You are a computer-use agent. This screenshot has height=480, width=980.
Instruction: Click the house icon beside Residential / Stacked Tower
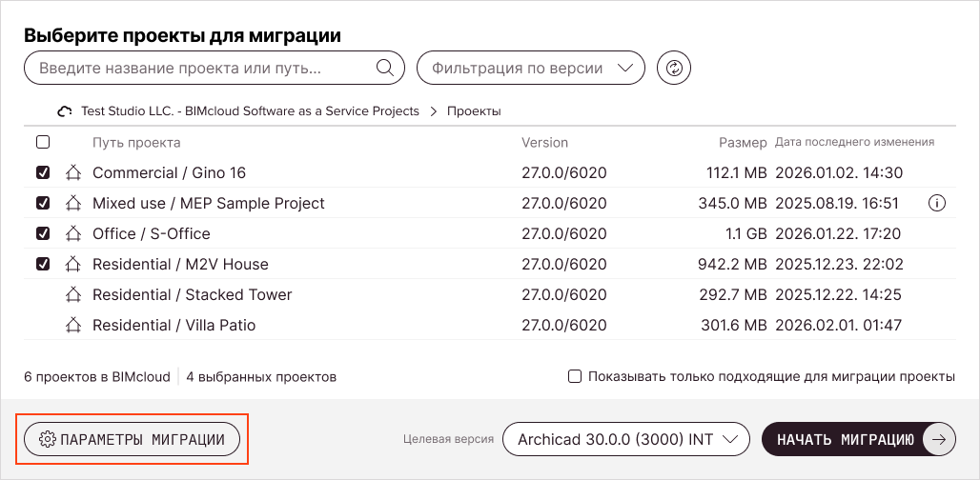[x=73, y=294]
